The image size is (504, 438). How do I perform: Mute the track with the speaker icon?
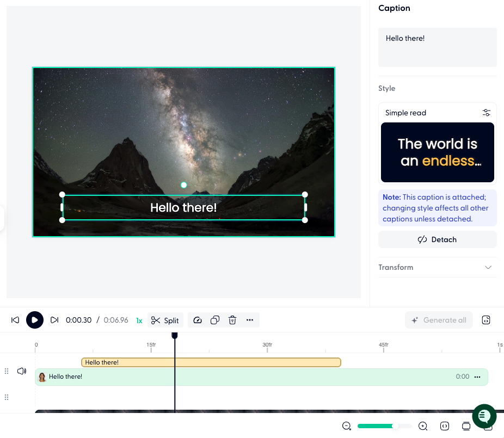tap(22, 371)
